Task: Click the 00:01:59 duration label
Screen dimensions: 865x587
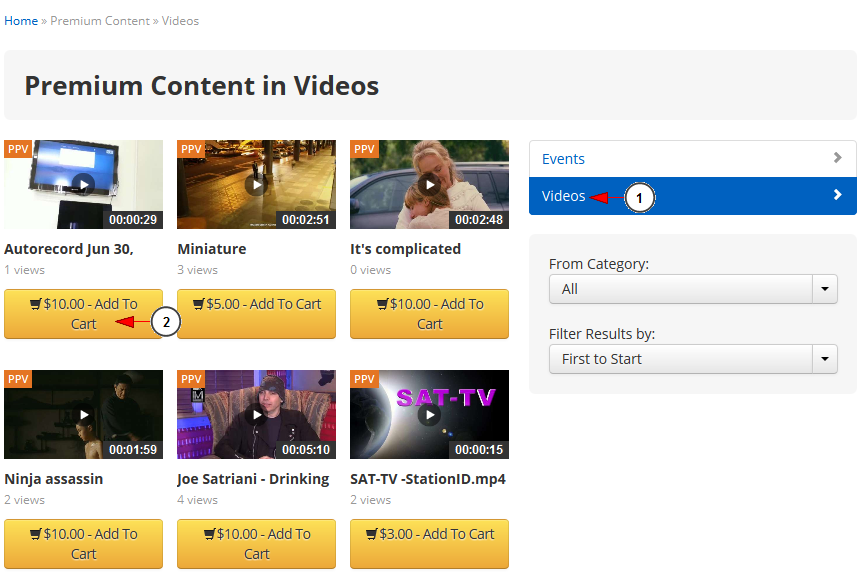Action: click(x=133, y=450)
